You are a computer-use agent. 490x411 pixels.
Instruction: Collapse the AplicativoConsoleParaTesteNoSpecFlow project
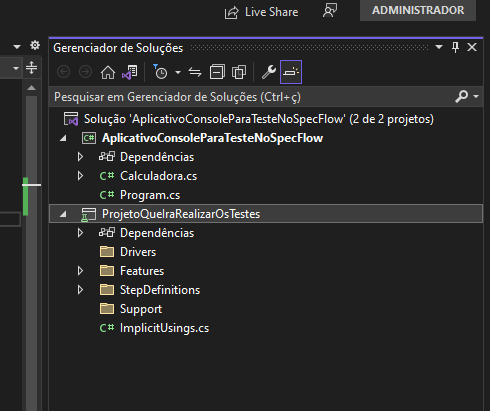pos(63,138)
